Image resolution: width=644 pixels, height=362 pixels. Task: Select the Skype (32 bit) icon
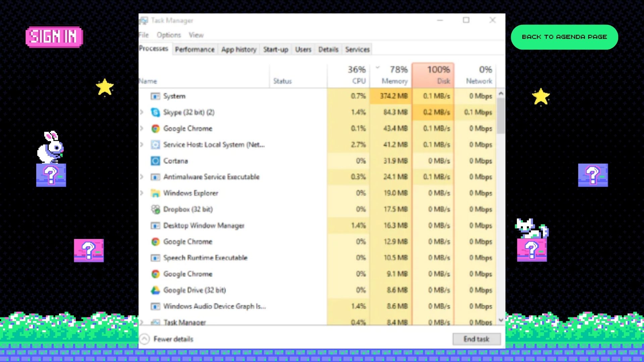point(155,112)
